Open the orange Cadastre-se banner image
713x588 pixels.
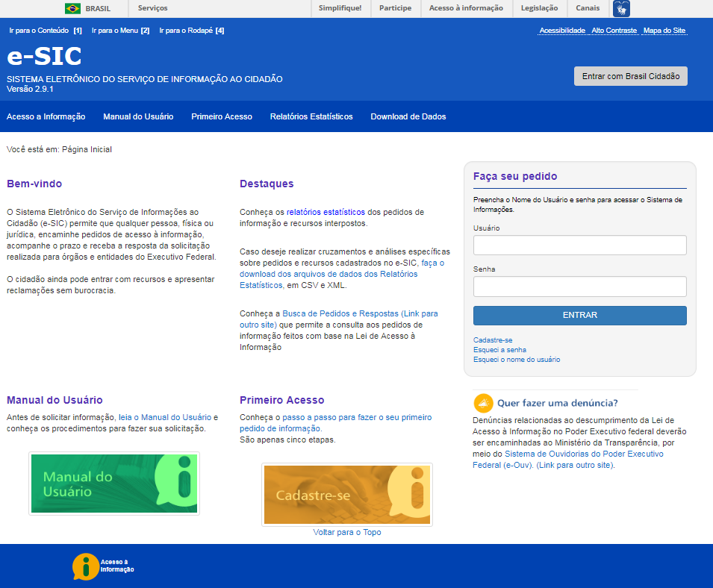(x=347, y=494)
